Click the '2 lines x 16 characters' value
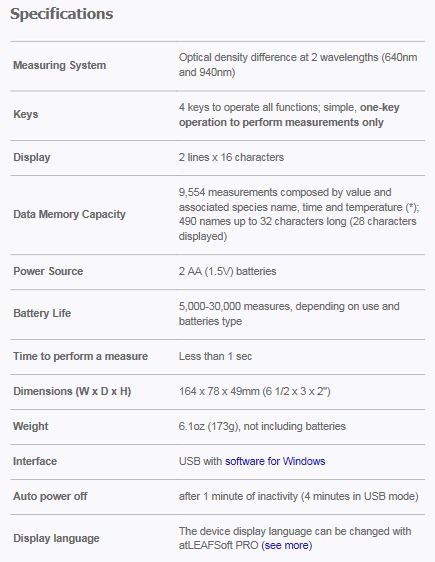 (x=231, y=157)
